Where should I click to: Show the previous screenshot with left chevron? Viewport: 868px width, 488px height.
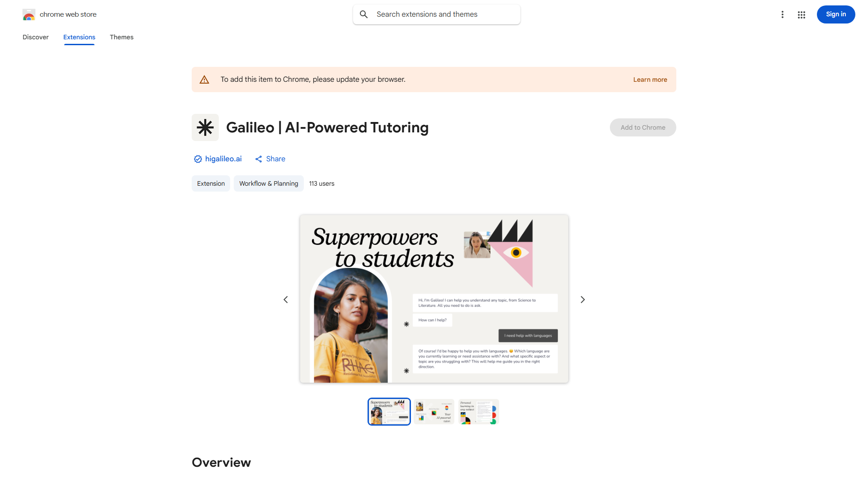click(x=286, y=300)
